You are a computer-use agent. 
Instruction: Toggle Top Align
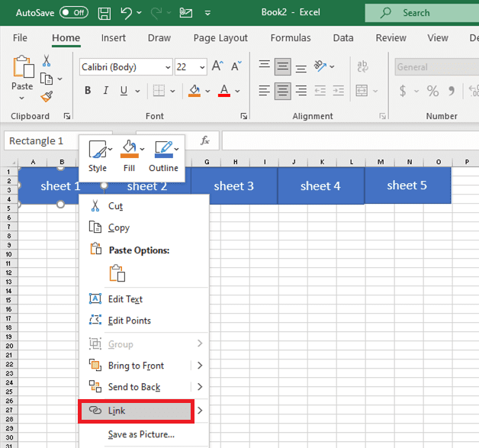coord(265,66)
